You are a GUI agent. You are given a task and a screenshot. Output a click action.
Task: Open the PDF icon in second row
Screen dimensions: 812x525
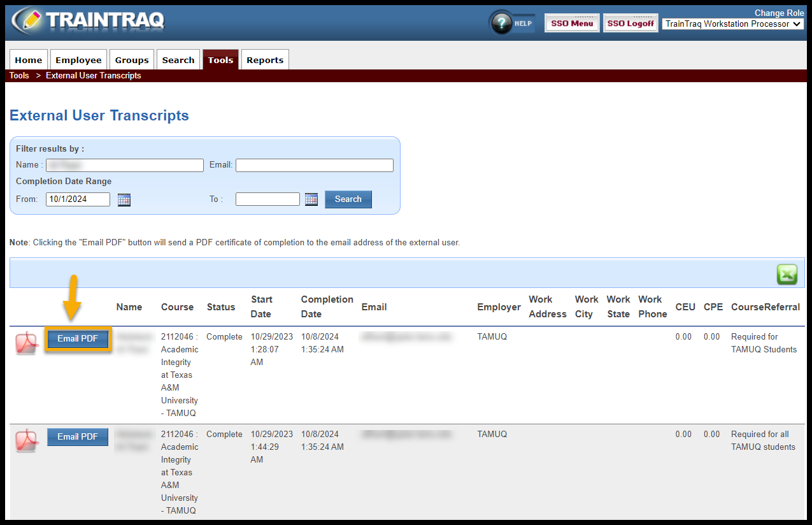27,440
